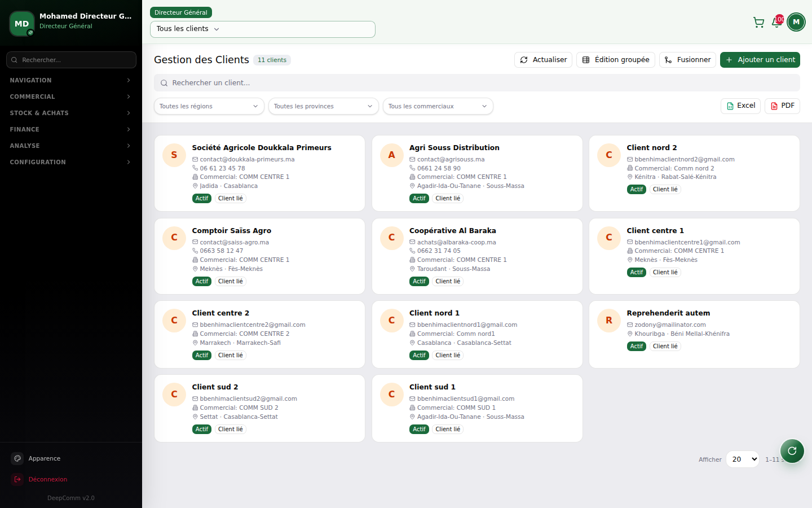The height and width of the screenshot is (508, 812).
Task: Click the Édition groupée button
Action: 616,60
